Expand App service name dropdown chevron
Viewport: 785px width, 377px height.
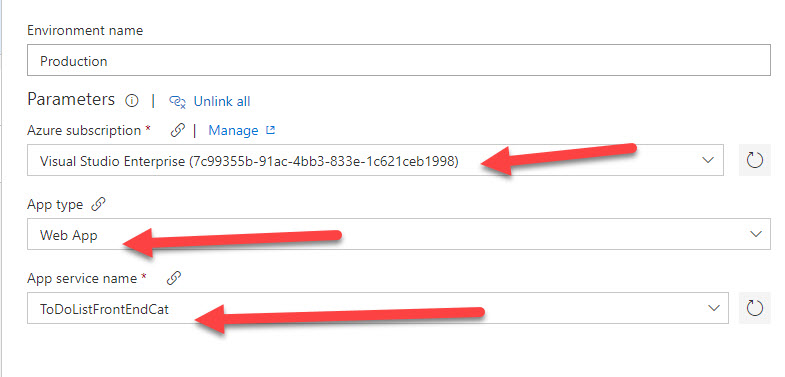713,308
